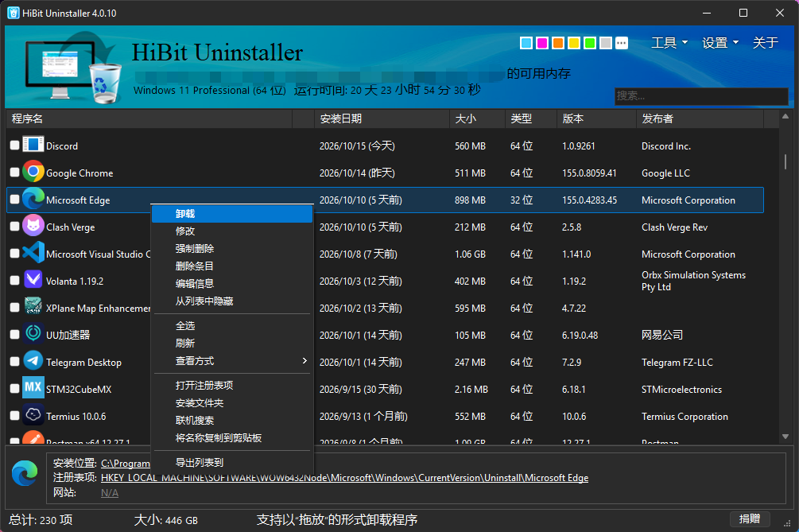Sort by 发布者 column header
The height and width of the screenshot is (532, 799).
pos(700,118)
